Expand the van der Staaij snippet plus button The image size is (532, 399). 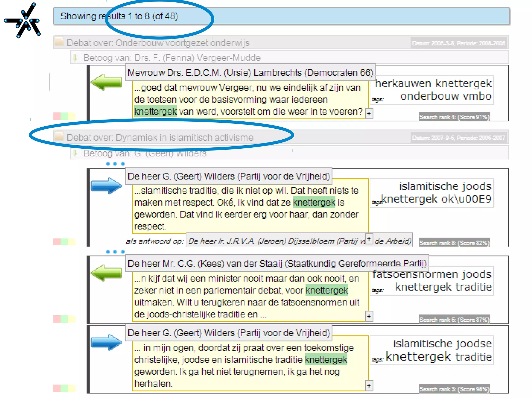click(x=369, y=316)
